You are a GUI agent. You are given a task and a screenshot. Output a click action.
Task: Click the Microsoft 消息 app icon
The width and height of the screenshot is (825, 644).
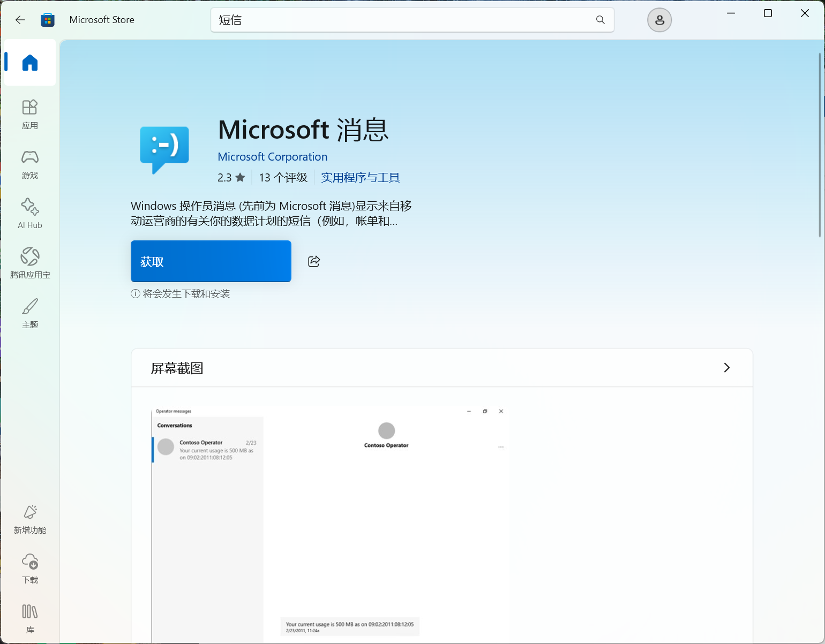pos(164,150)
